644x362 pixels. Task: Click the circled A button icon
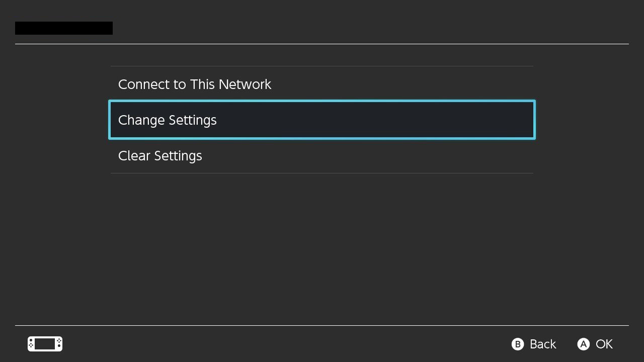[x=583, y=344]
